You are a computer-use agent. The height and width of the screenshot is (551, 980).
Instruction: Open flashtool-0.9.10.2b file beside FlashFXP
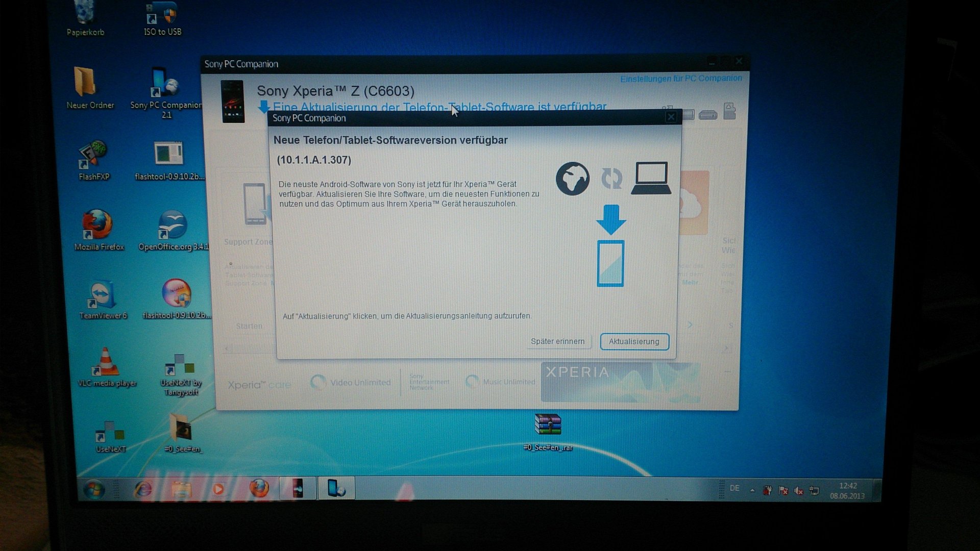169,161
